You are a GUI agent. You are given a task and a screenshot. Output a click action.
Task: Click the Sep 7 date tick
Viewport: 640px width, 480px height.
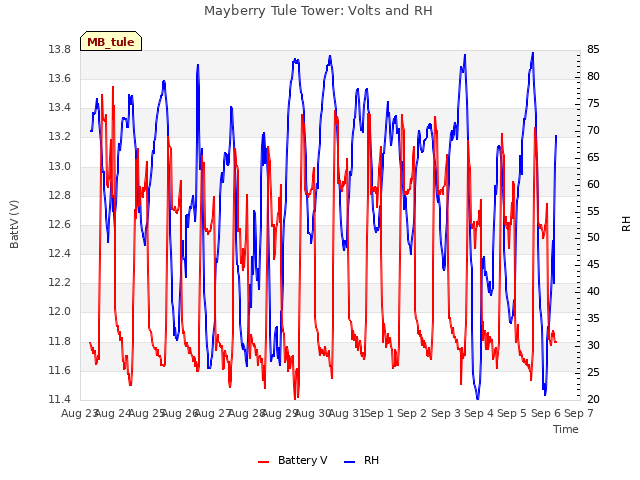tap(579, 413)
